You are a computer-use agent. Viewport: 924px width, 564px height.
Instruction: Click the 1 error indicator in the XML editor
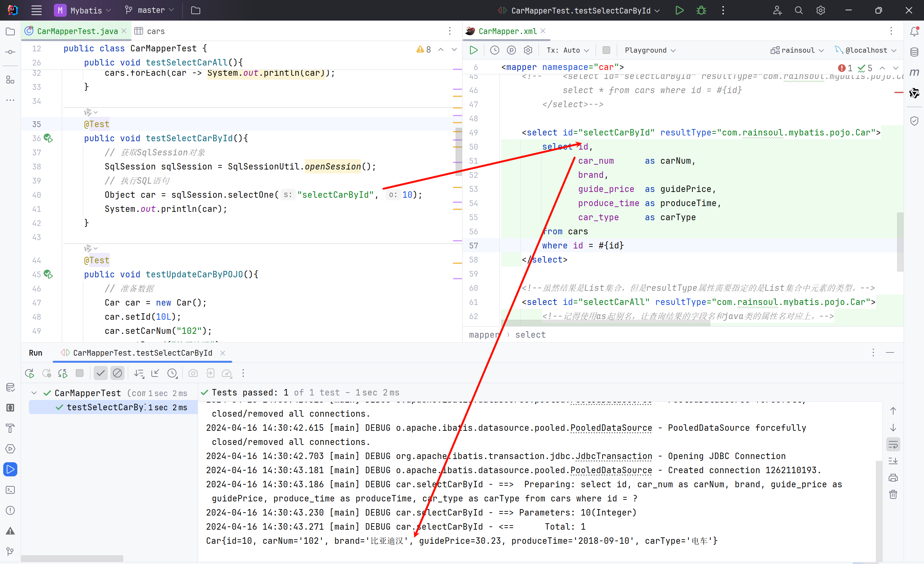(845, 68)
